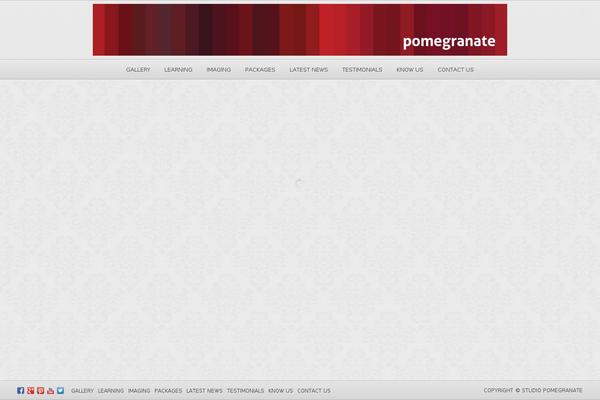Follow the footer Testimonials link
Image resolution: width=600 pixels, height=400 pixels.
click(245, 391)
